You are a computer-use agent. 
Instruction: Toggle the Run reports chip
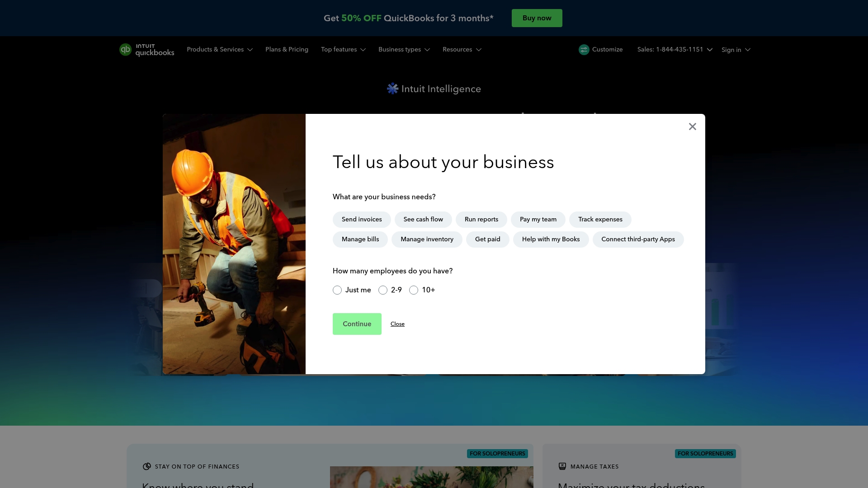(x=481, y=220)
